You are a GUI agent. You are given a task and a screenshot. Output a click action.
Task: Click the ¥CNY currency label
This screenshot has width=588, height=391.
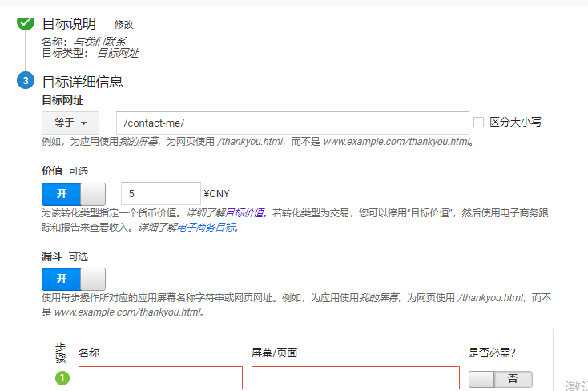point(216,194)
